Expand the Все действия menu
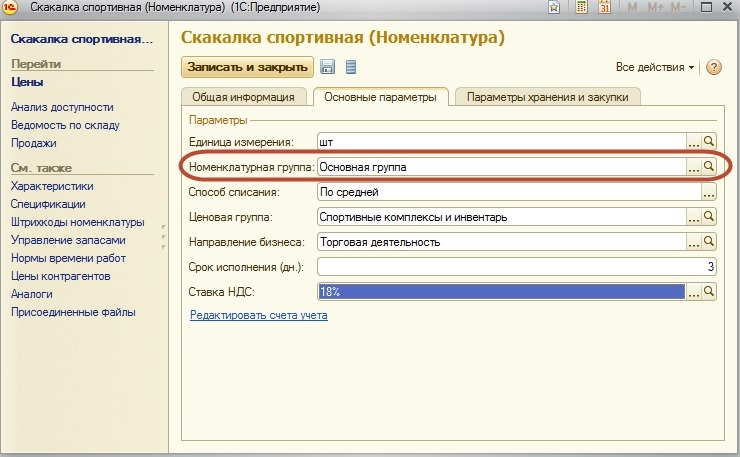 click(655, 67)
